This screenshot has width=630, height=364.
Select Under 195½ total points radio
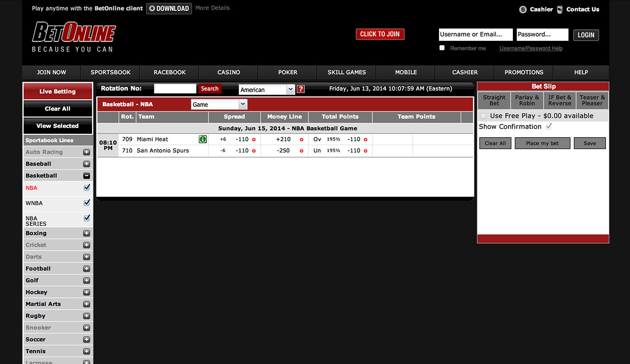(x=366, y=151)
